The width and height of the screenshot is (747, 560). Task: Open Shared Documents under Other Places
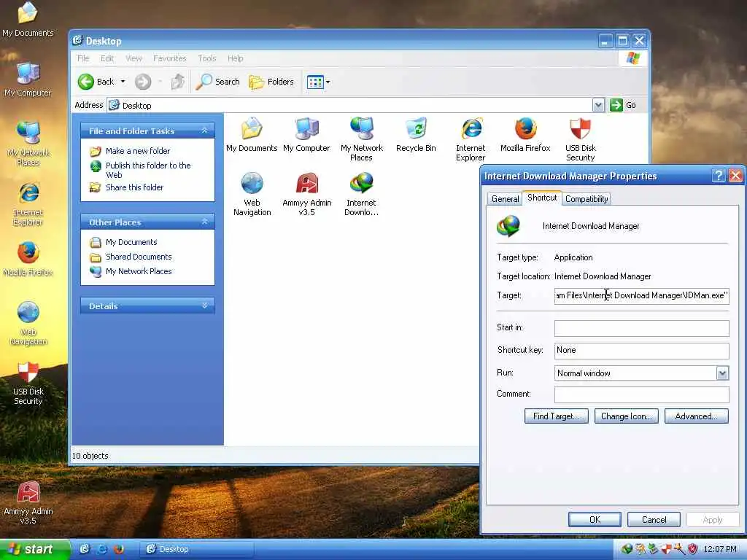click(x=139, y=257)
